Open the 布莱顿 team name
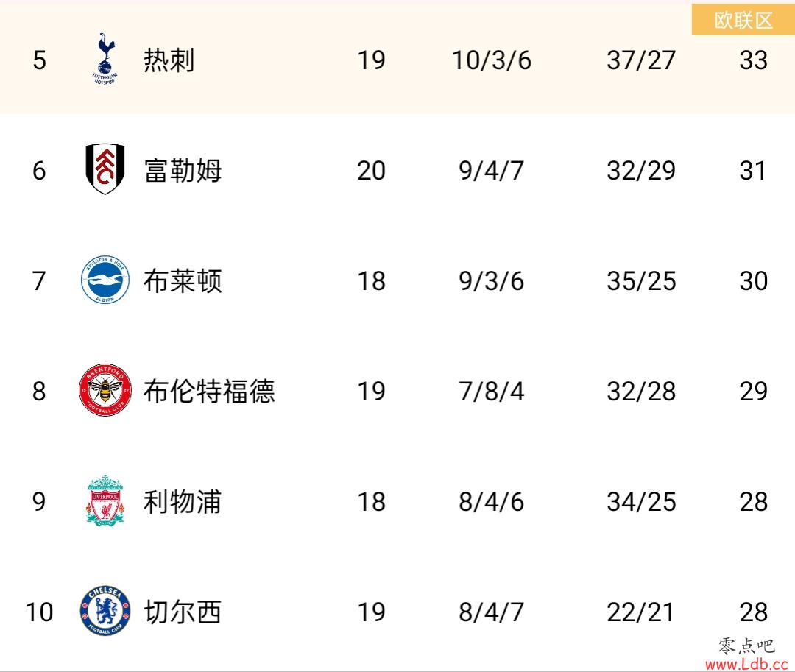The height and width of the screenshot is (672, 795). tap(183, 280)
